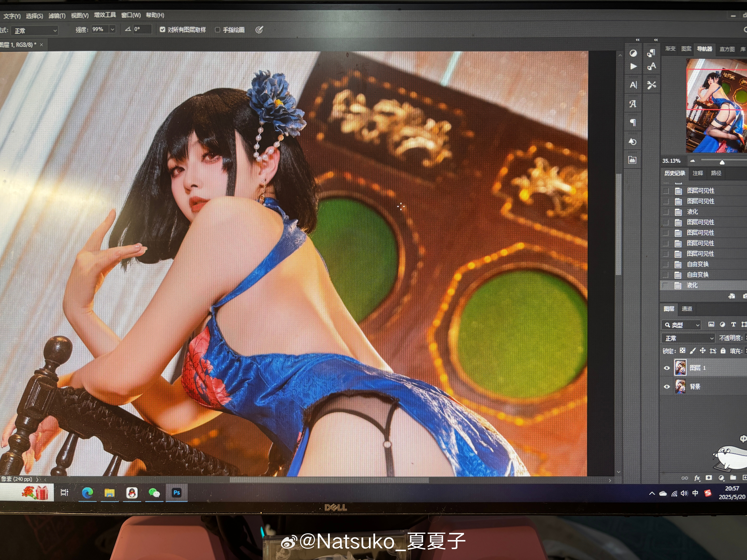Viewport: 747px width, 560px height.
Task: Open the 正常 mode dropdown in options bar
Action: tap(35, 31)
